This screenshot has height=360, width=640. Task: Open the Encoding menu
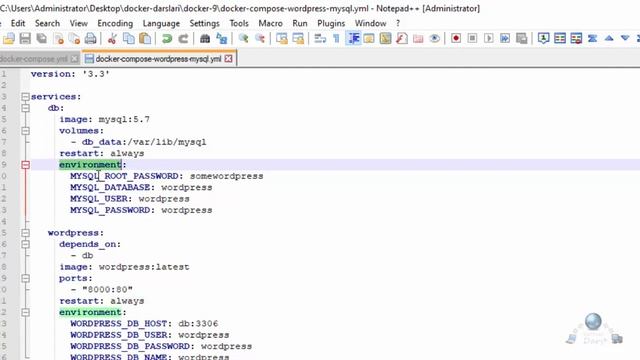[115, 23]
